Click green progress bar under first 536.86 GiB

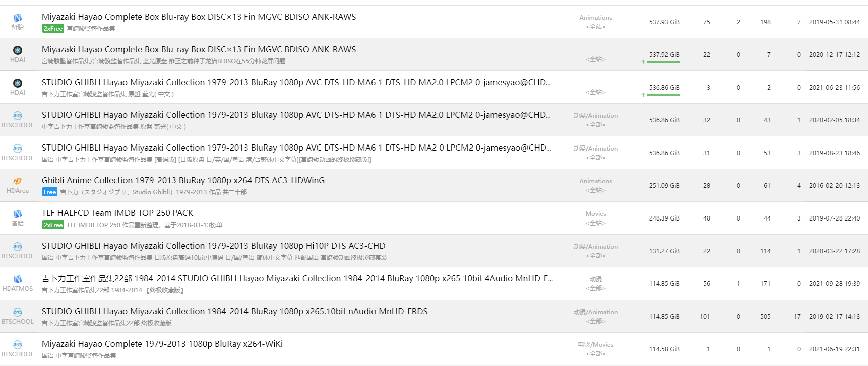pyautogui.click(x=663, y=95)
